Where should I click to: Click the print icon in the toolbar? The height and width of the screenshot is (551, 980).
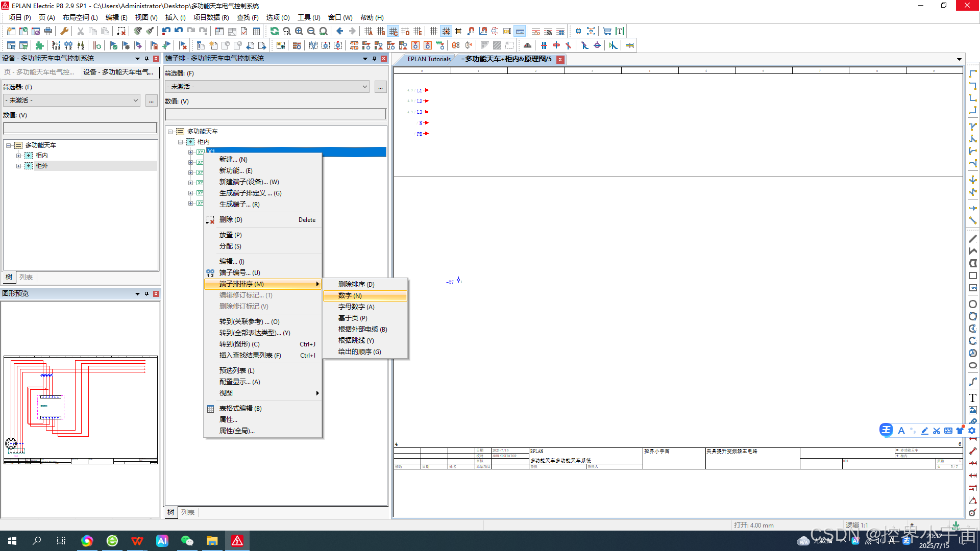48,31
